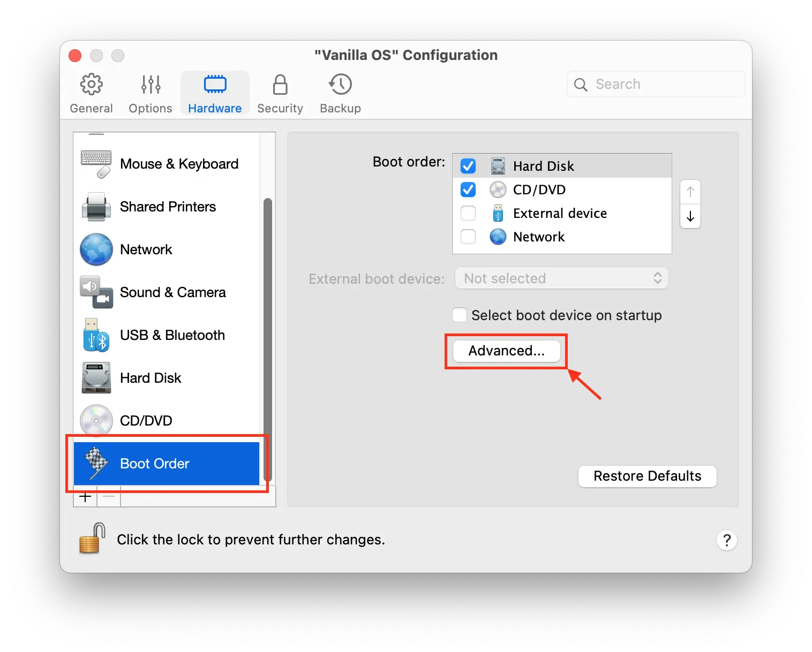
Task: Select Mouse & Keyboard in sidebar
Action: tap(167, 164)
